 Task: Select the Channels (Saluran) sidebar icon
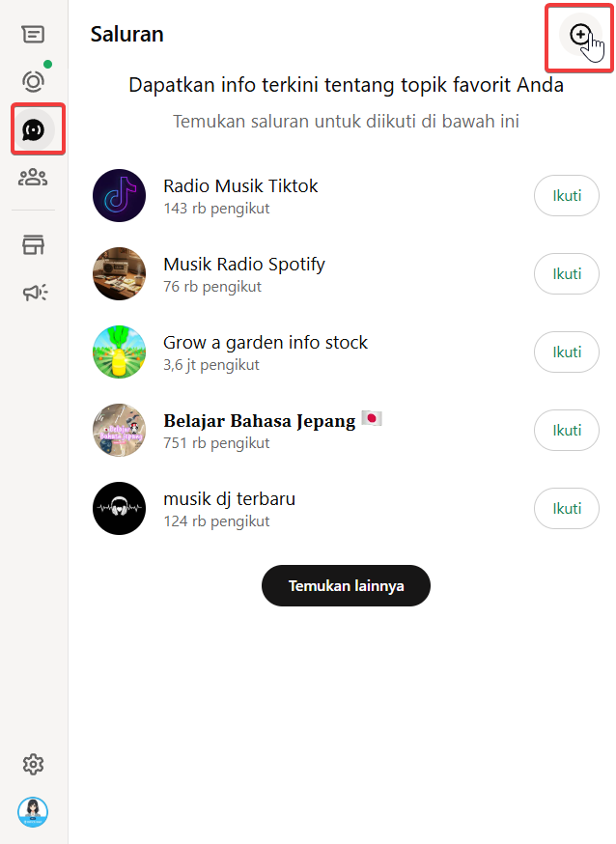point(34,128)
